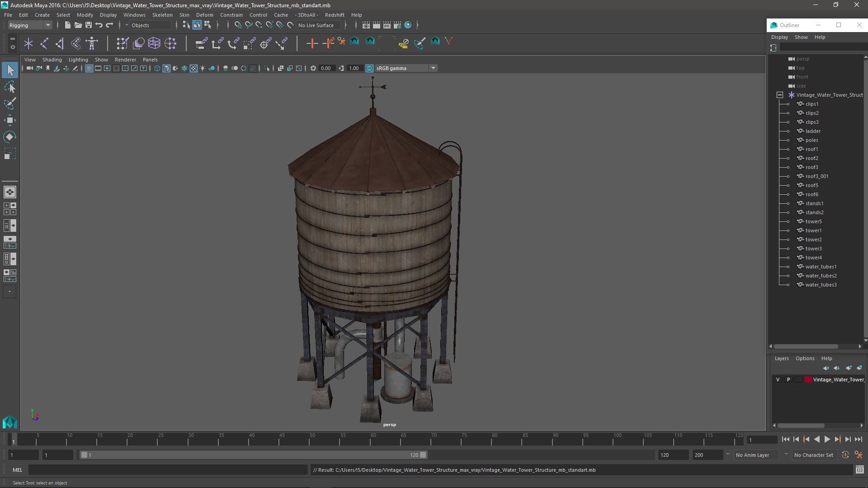Click go to start of playback range

click(785, 439)
